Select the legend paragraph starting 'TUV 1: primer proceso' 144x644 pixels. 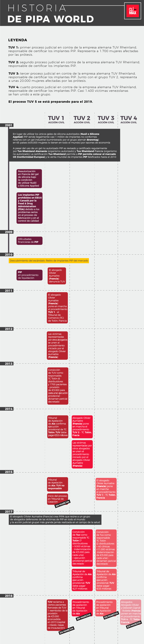[x=73, y=51]
